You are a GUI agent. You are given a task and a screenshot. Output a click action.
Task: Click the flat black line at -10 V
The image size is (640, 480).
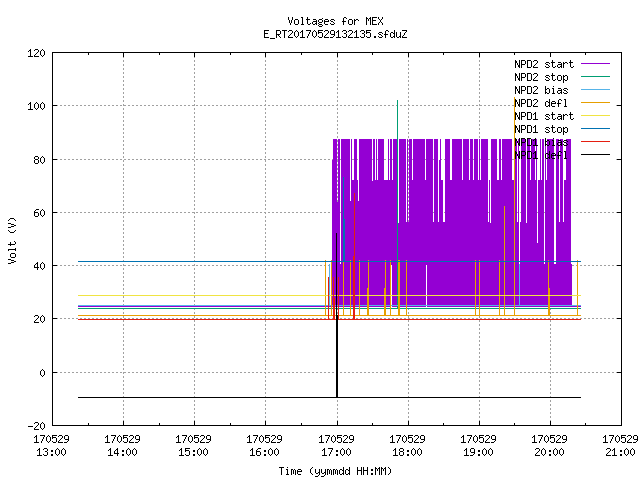[329, 398]
